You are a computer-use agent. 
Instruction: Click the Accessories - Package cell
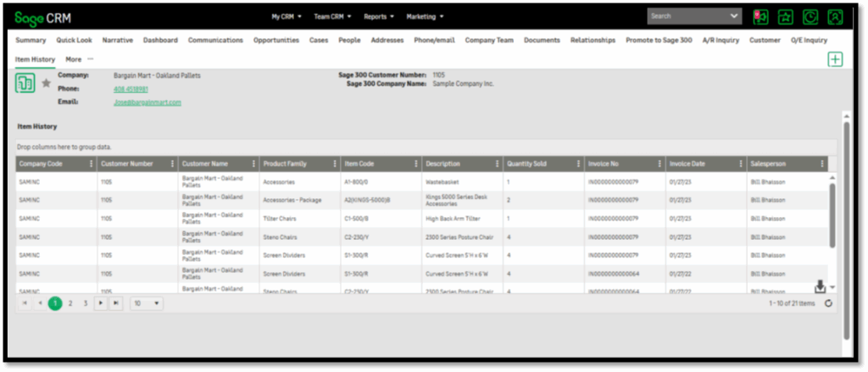(300, 200)
